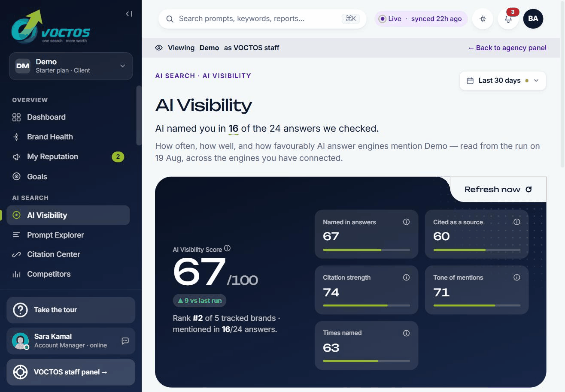Click the 9 vs last run badge
This screenshot has width=565, height=392.
(200, 301)
